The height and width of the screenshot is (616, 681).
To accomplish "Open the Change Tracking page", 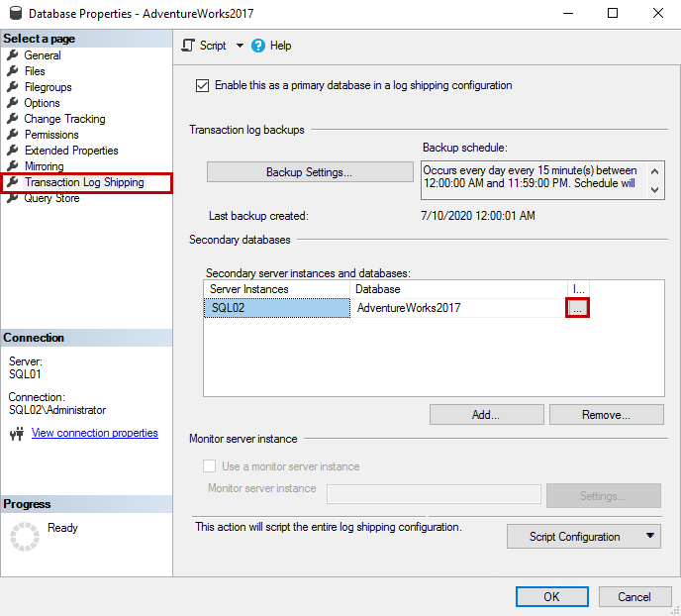I will 64,119.
